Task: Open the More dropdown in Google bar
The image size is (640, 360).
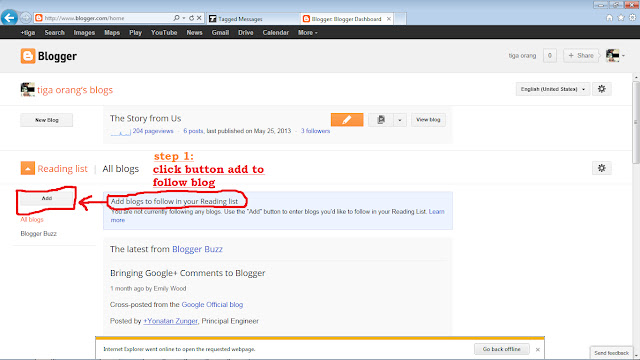Action: 307,33
